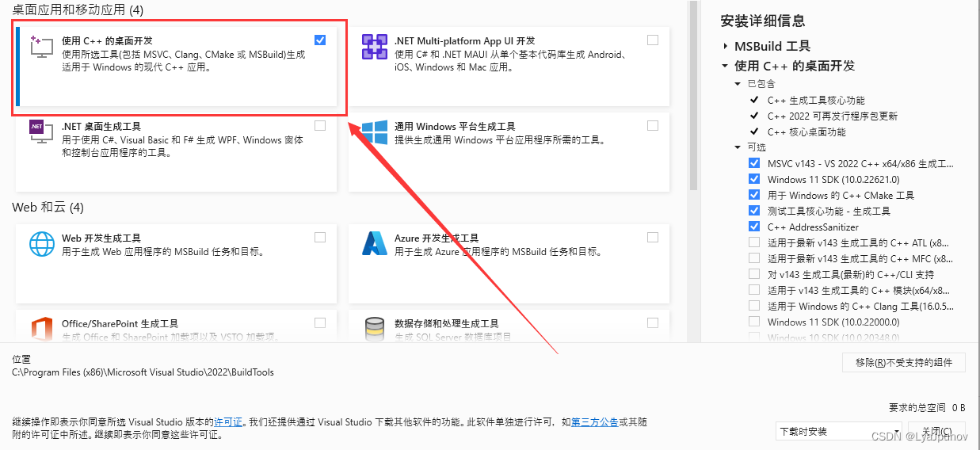The height and width of the screenshot is (450, 980).
Task: Check the Web 开发生成工具 checkbox
Action: click(x=320, y=237)
